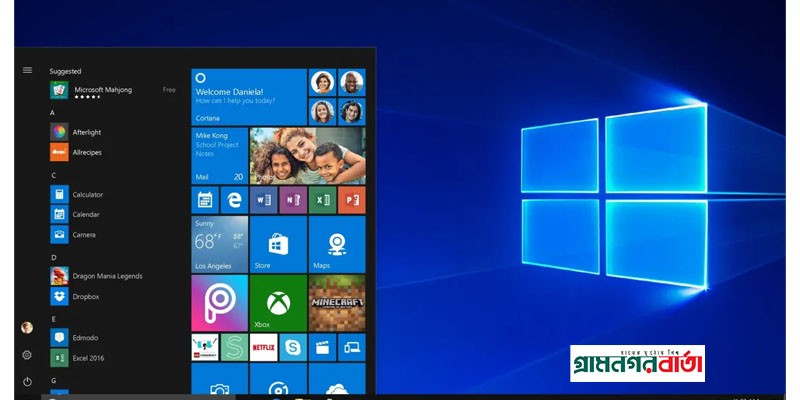Viewport: 800px width, 400px height.
Task: Open the Photos tile with family picture
Action: tap(308, 156)
